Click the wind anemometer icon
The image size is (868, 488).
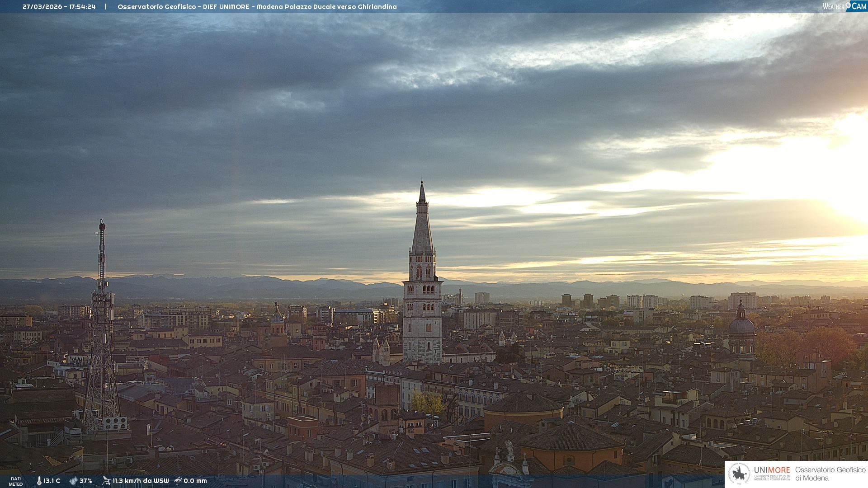pos(106,481)
